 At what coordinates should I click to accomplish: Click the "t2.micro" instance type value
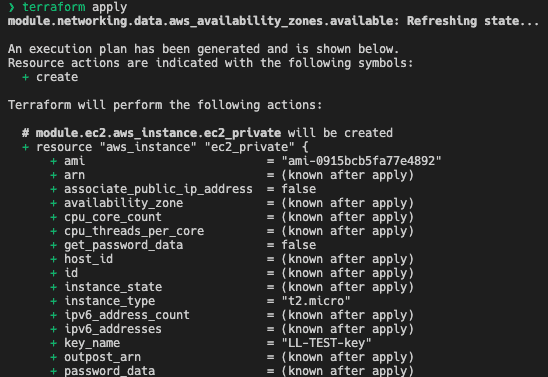point(316,301)
